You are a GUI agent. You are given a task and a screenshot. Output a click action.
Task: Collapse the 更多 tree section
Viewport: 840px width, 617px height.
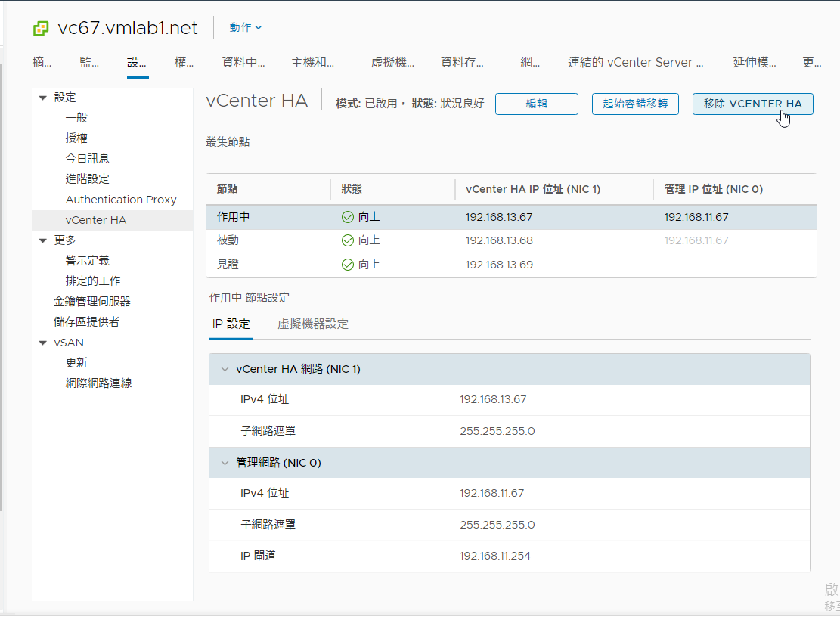43,240
